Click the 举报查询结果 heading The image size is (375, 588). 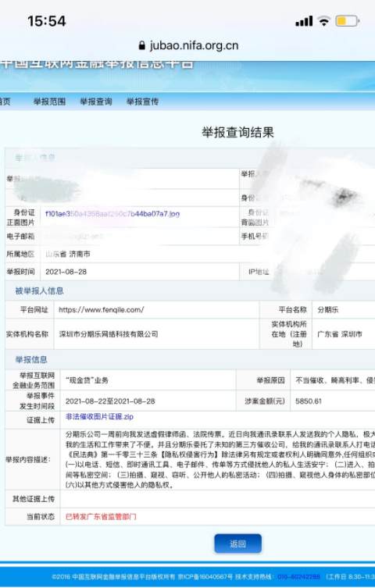pyautogui.click(x=237, y=133)
